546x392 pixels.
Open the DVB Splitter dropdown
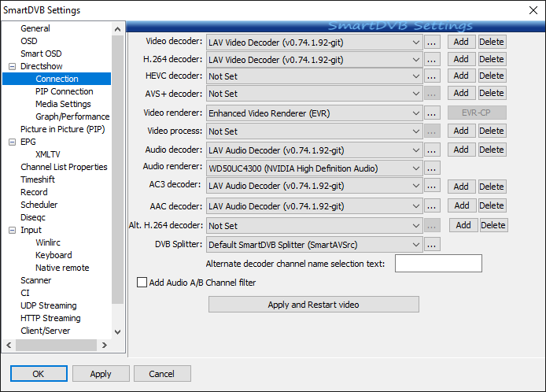[314, 245]
